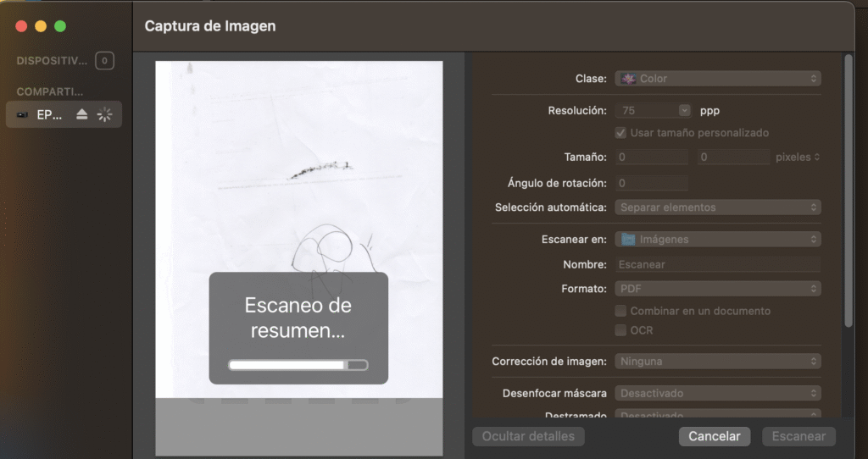
Task: Click the Imágenes folder icon
Action: [x=627, y=240]
